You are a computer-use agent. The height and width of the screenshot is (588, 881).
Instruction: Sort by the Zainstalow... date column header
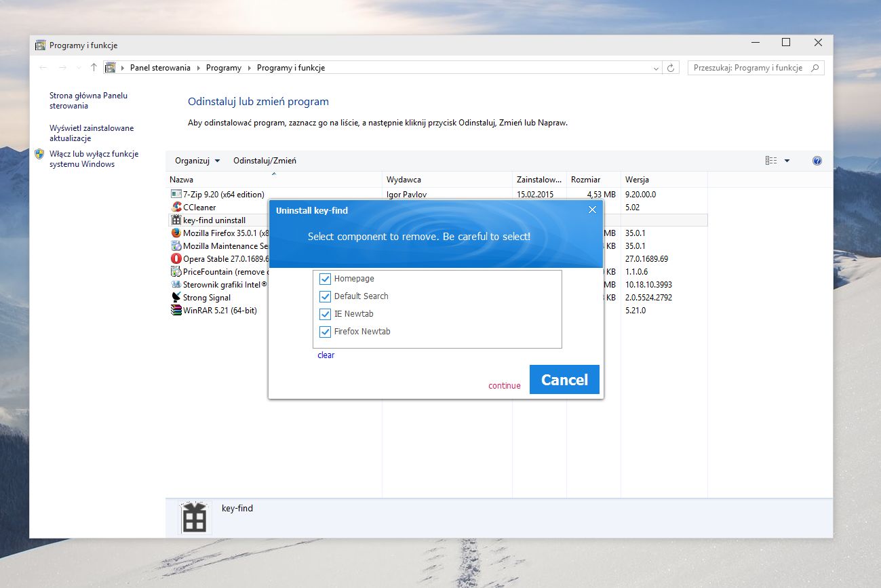539,180
